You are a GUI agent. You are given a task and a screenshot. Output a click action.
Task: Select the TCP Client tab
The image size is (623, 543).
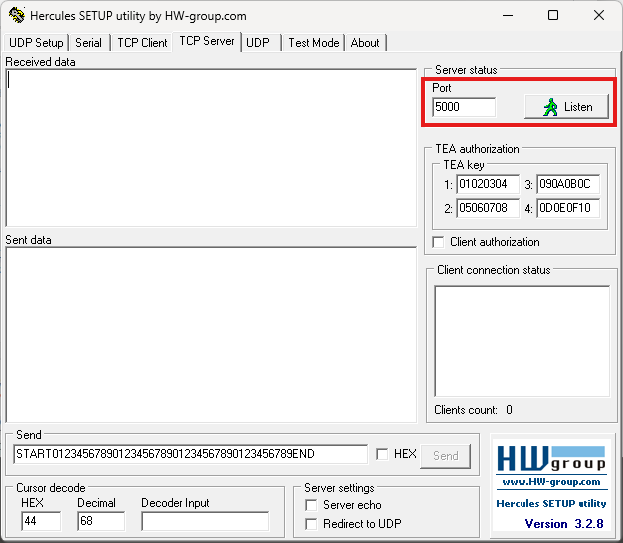coord(141,43)
